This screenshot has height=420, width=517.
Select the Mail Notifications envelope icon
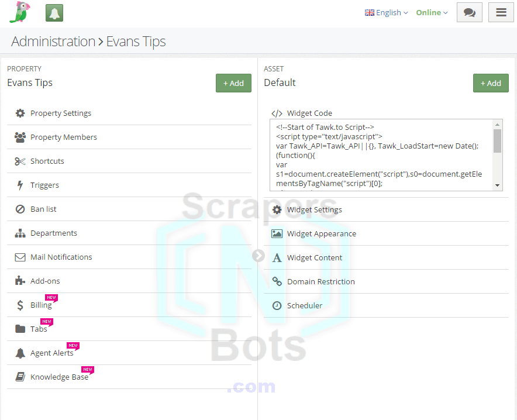19,257
